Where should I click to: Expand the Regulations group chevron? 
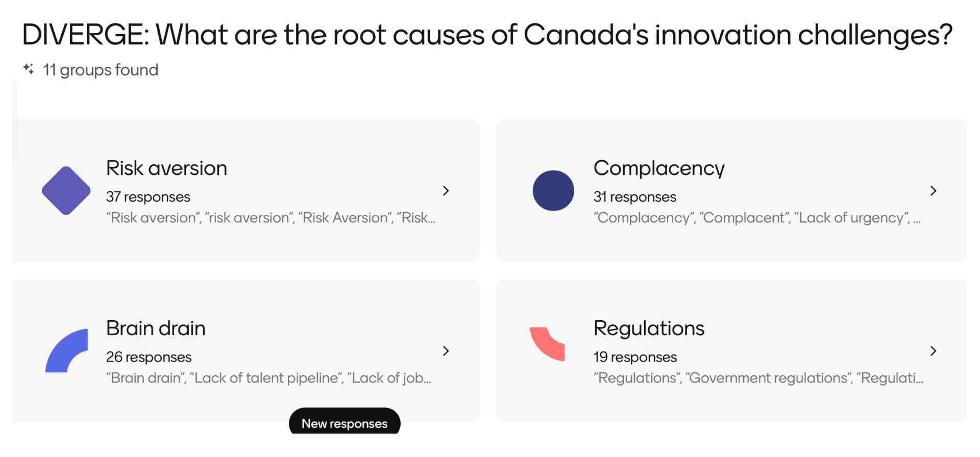point(934,351)
